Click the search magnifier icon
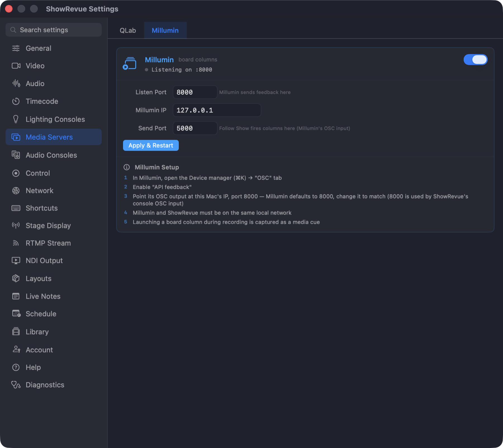This screenshot has height=448, width=503. point(13,30)
